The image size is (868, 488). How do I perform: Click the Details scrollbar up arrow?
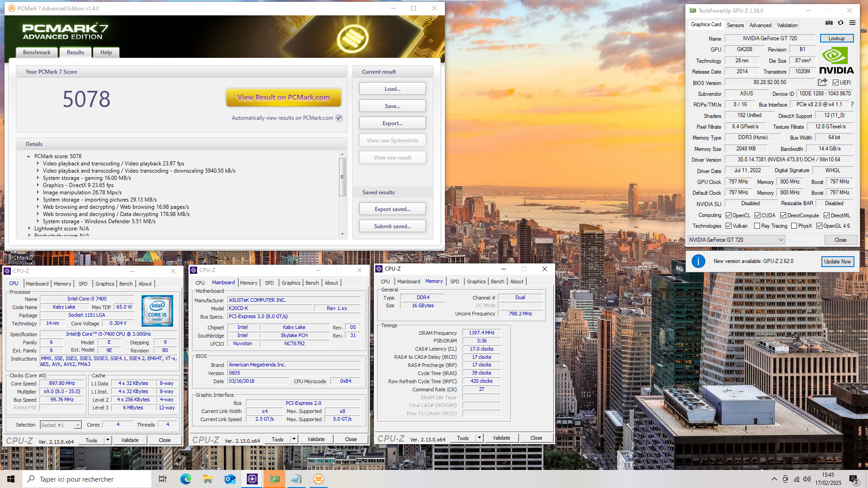(x=342, y=155)
